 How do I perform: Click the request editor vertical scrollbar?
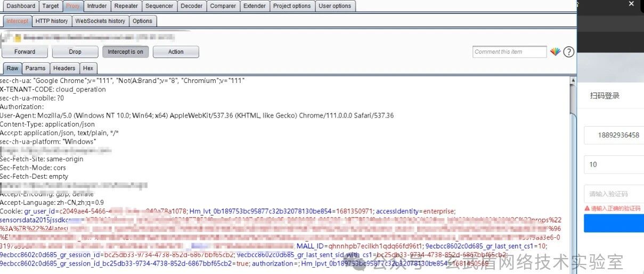pos(573,173)
